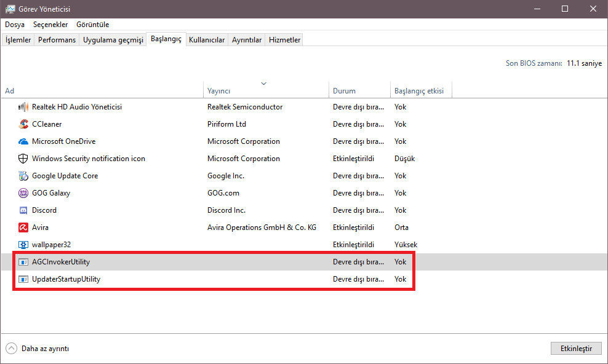Sort by the Yayıncı column header
The height and width of the screenshot is (364, 608).
tap(266, 90)
